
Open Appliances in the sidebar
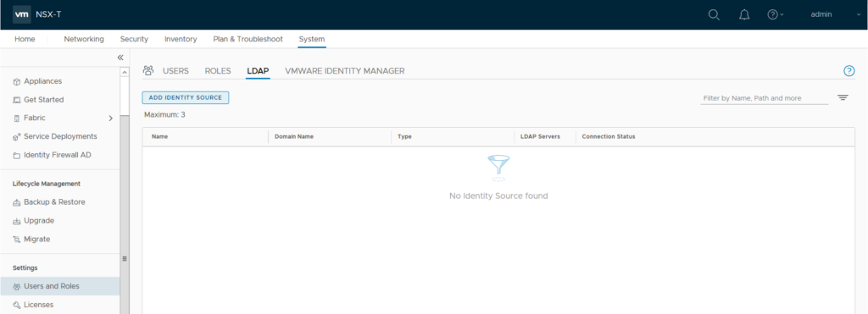[x=43, y=81]
